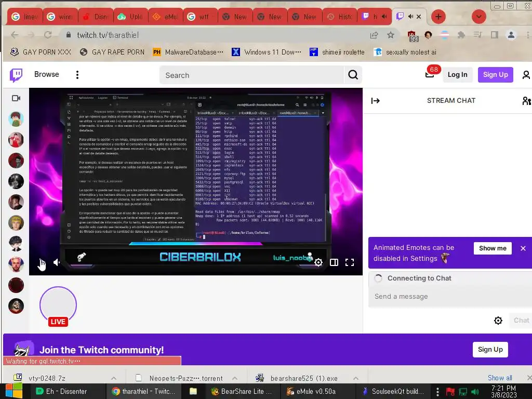532x399 pixels.
Task: Open the Twitch more options menu
Action: point(77,75)
